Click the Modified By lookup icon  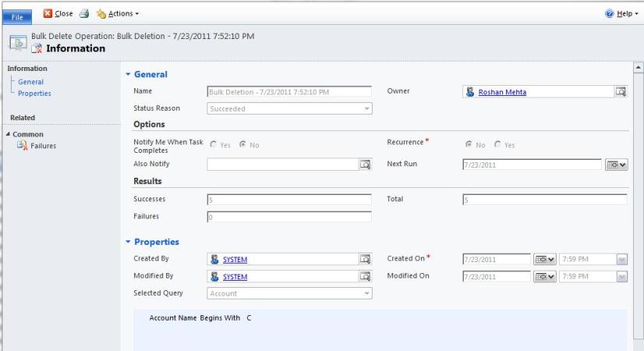point(364,277)
